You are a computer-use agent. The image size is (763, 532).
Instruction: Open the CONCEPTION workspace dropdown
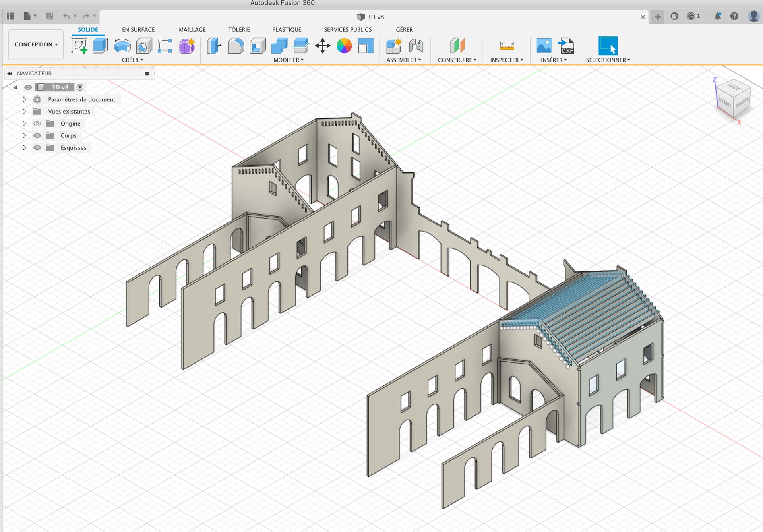pyautogui.click(x=36, y=44)
